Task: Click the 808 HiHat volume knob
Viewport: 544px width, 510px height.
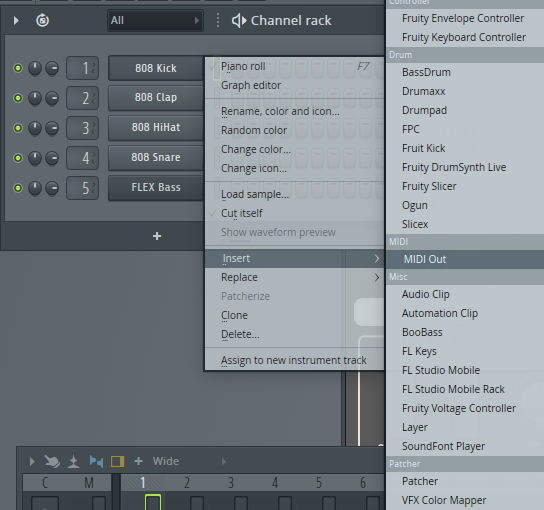Action: tap(52, 128)
